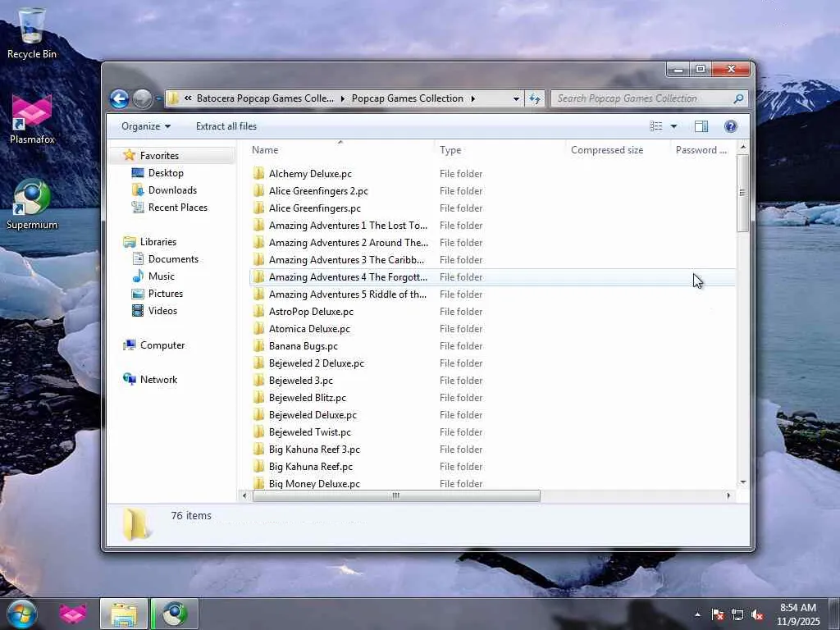Click the Banana Bugs.pc folder icon
This screenshot has height=630, width=840.
258,345
